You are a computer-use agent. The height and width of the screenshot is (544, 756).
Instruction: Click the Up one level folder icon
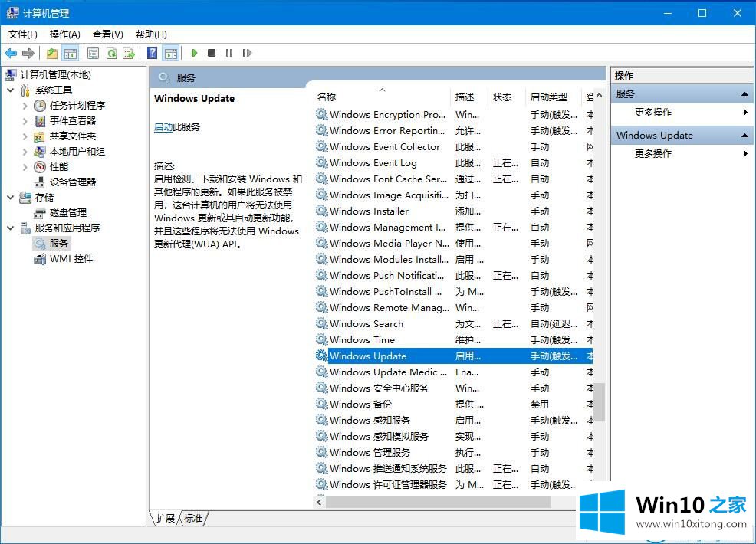click(x=52, y=53)
